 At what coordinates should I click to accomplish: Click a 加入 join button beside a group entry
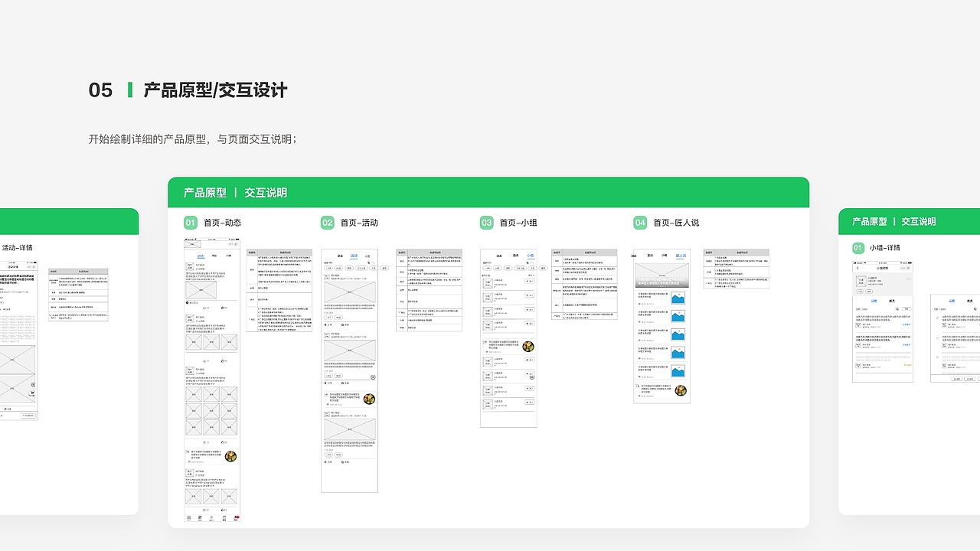tap(530, 282)
